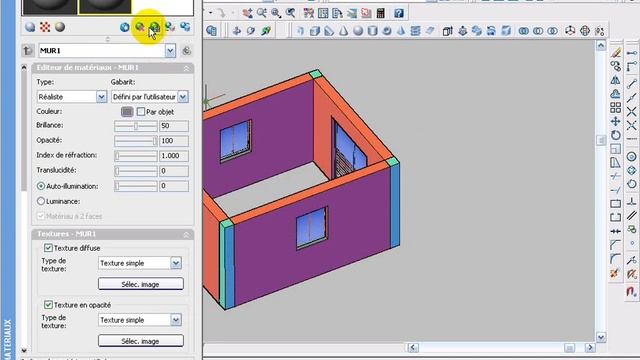Open the Help question mark icon

pos(399,13)
